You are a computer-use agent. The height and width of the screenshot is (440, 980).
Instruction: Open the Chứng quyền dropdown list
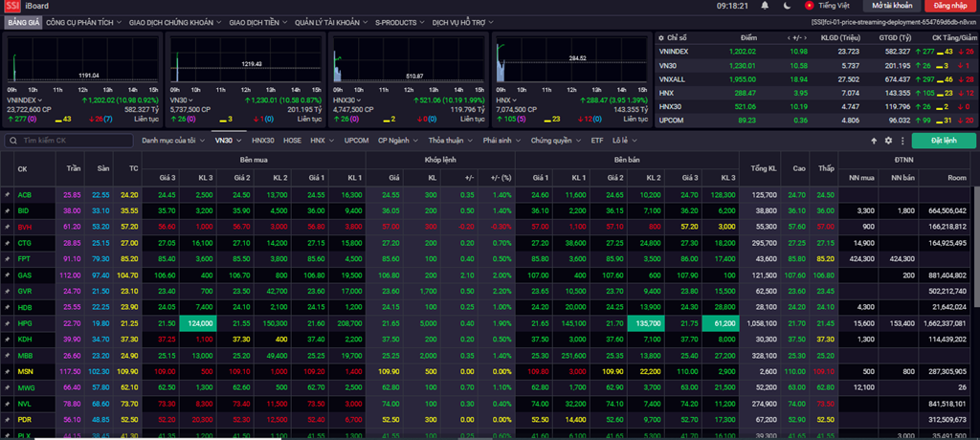pos(554,141)
